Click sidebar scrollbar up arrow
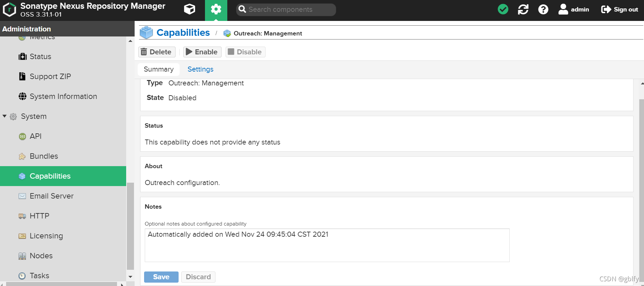Image resolution: width=644 pixels, height=286 pixels. coord(130,41)
